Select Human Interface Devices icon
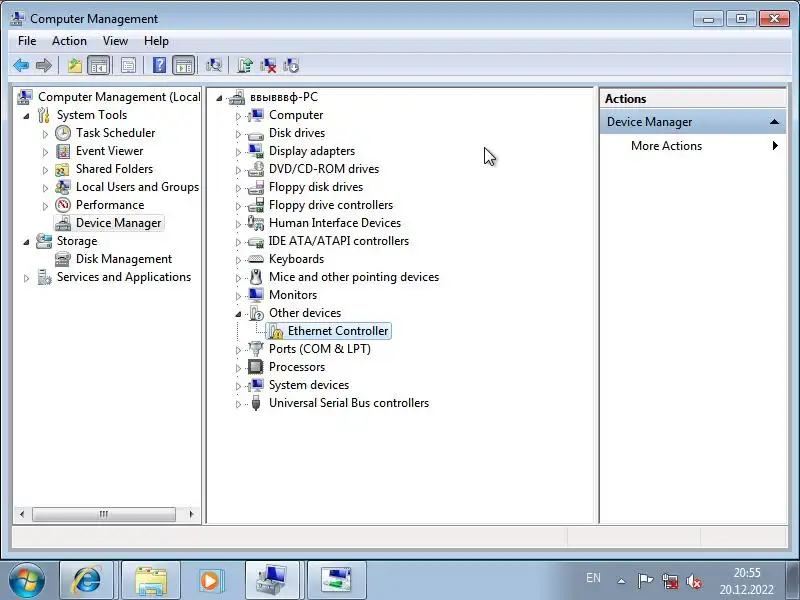800x600 pixels. pos(256,223)
